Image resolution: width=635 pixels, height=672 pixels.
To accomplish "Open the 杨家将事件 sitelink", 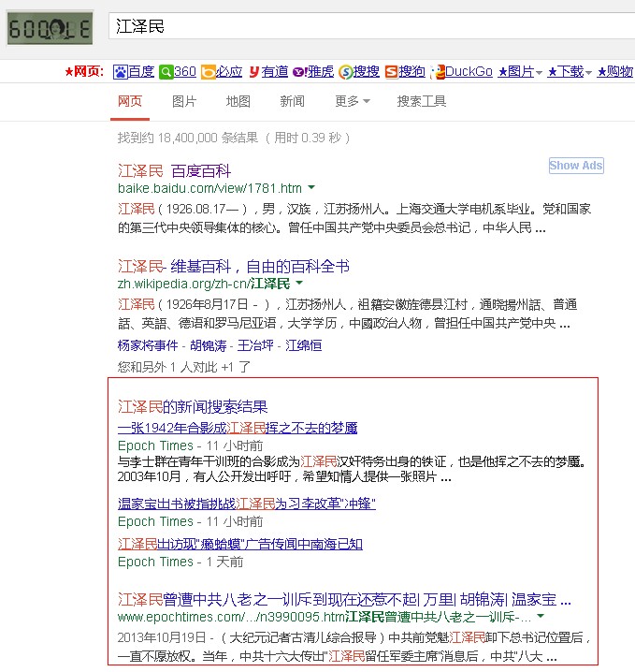I will pyautogui.click(x=148, y=345).
